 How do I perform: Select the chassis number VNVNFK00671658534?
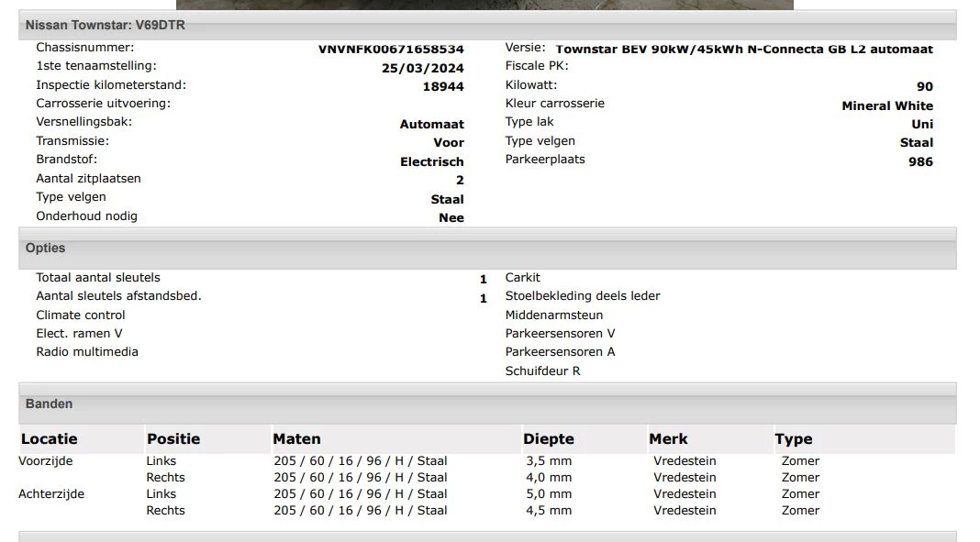389,48
